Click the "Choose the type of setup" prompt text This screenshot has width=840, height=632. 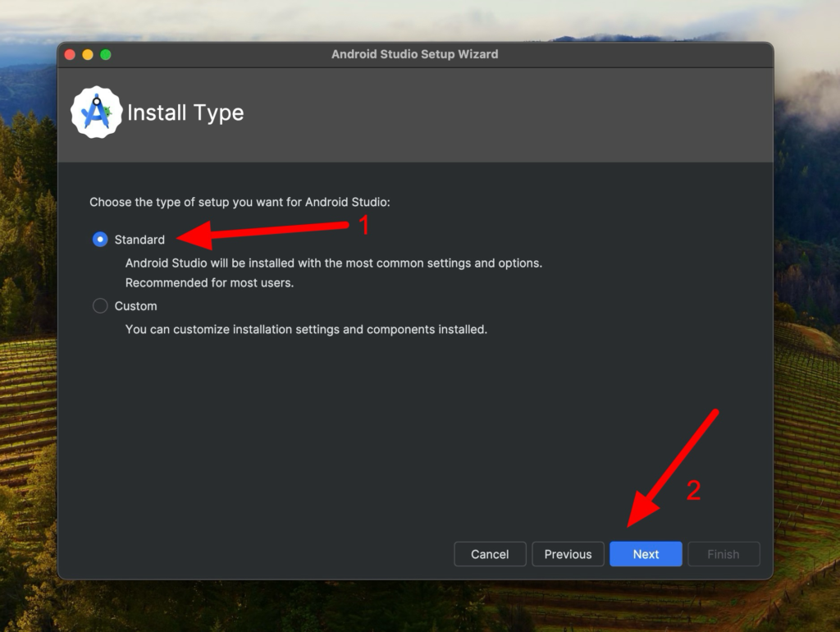[x=240, y=202]
